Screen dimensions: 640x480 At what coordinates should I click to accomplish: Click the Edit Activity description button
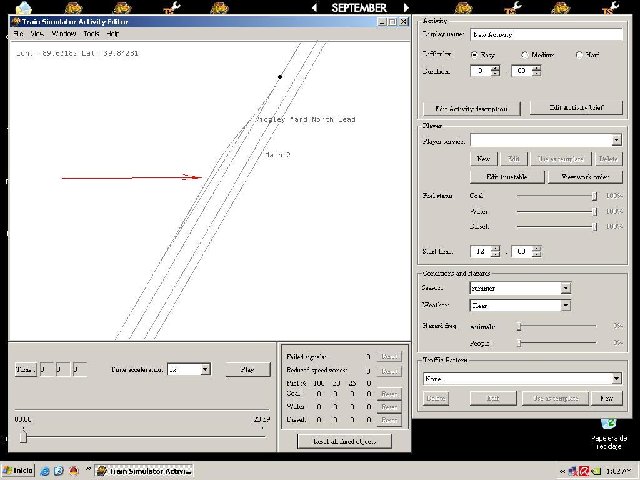pyautogui.click(x=470, y=107)
